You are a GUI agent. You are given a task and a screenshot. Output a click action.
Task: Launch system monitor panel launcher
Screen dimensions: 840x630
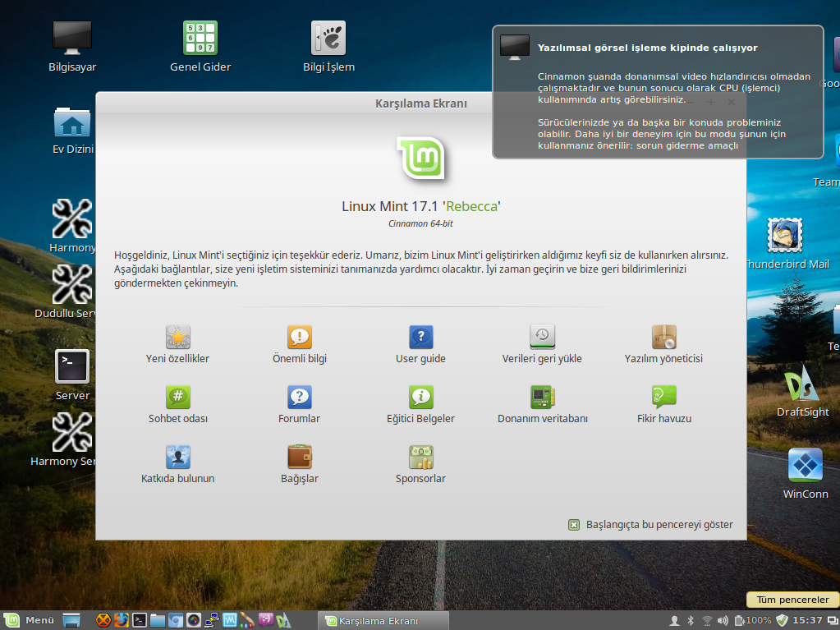[x=230, y=620]
